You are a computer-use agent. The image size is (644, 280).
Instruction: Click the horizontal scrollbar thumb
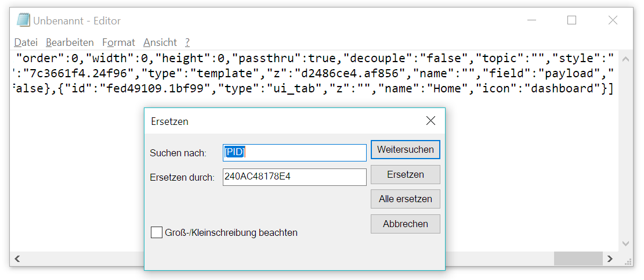pos(578,259)
